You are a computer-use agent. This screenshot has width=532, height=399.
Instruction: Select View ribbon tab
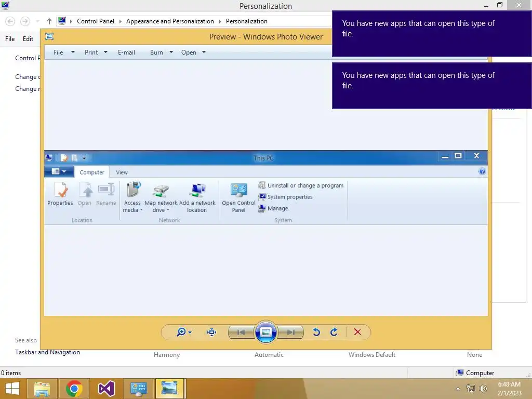tap(122, 172)
